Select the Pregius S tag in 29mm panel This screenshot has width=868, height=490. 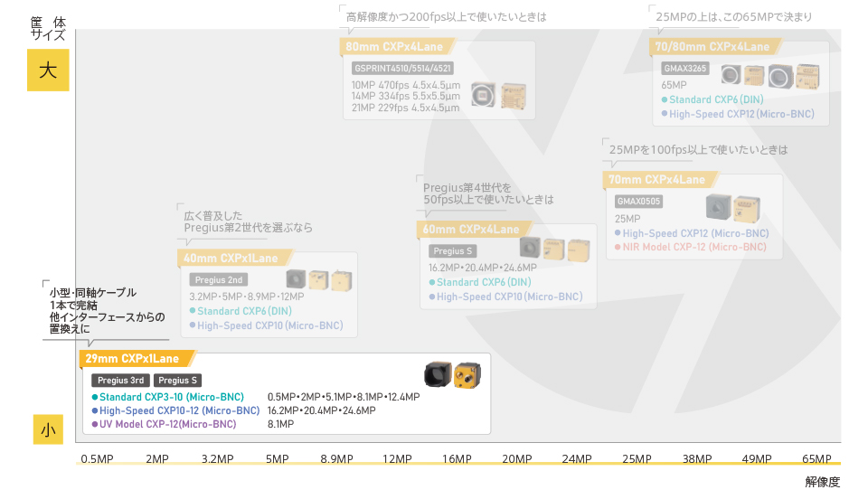(x=177, y=381)
